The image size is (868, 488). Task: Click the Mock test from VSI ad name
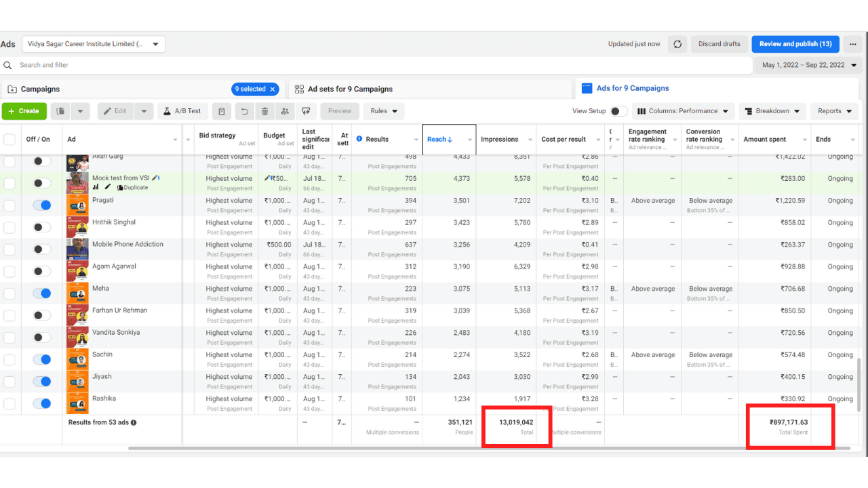[121, 178]
